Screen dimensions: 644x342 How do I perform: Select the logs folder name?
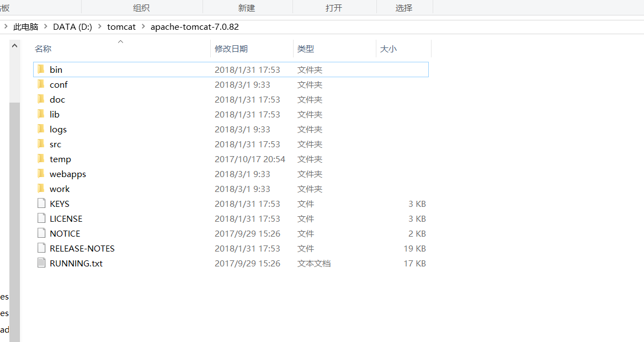click(58, 129)
